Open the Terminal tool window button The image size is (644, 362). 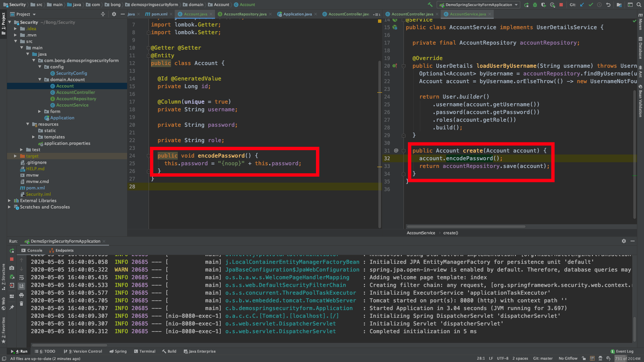point(145,351)
